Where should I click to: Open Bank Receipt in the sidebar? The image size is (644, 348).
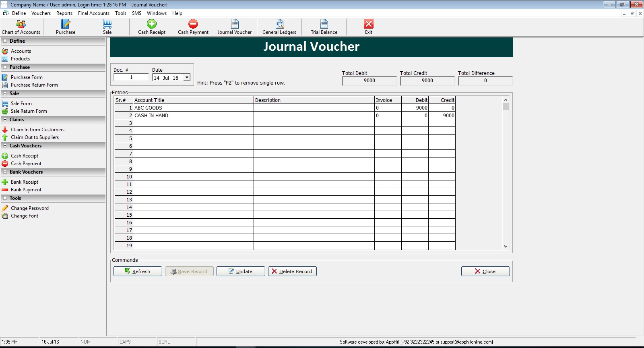[x=25, y=182]
